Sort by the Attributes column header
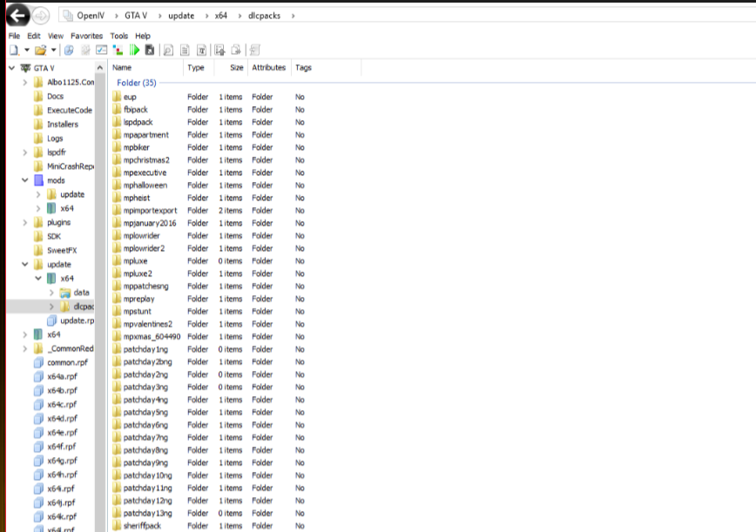Screen dimensions: 756x532 [x=269, y=67]
